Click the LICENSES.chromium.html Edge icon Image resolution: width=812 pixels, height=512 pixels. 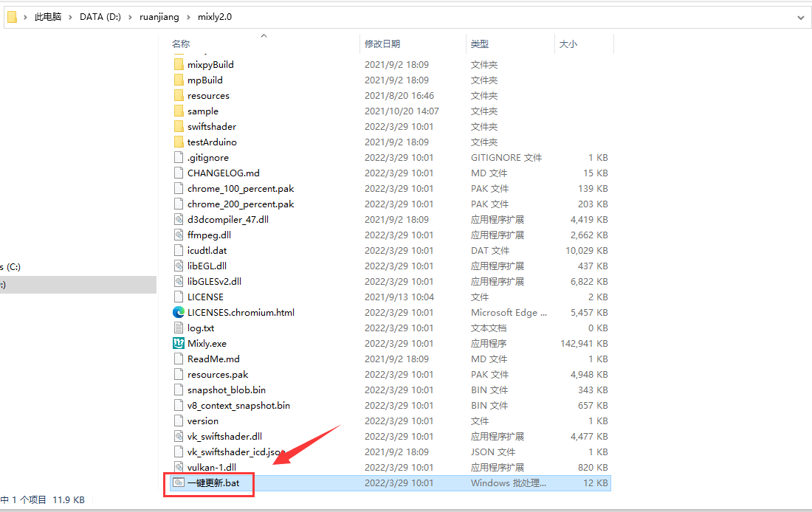pos(179,312)
